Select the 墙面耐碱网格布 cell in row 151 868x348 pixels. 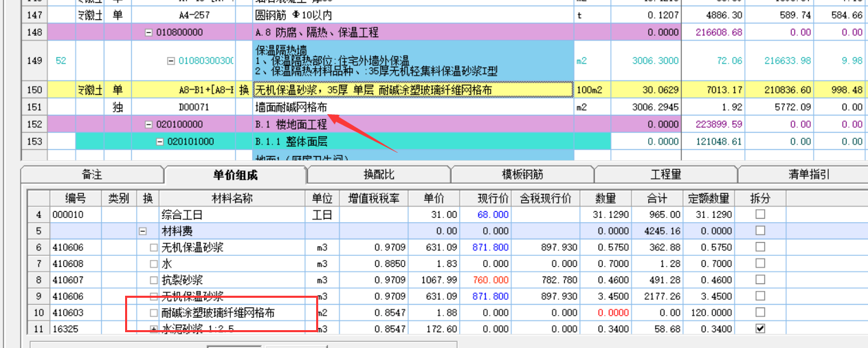pyautogui.click(x=413, y=107)
